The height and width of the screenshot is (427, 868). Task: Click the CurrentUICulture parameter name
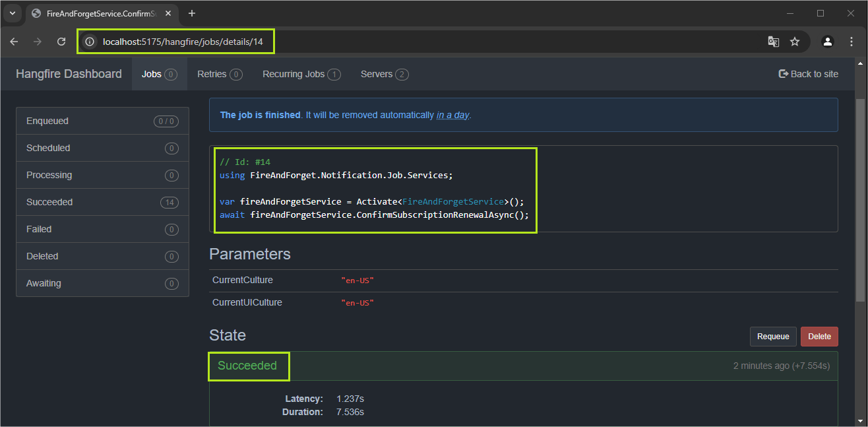pyautogui.click(x=247, y=302)
